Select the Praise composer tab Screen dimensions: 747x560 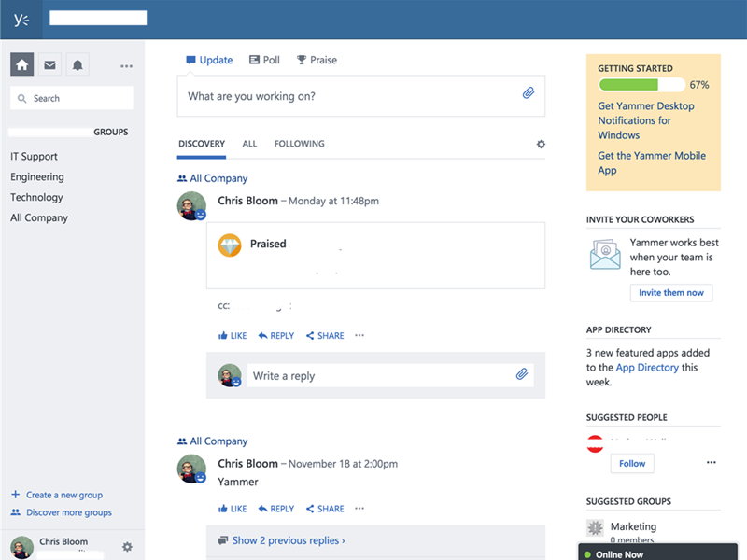317,59
